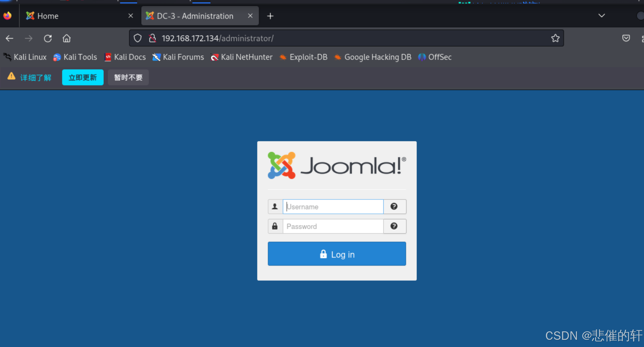Click the browser forward arrow

(x=29, y=38)
